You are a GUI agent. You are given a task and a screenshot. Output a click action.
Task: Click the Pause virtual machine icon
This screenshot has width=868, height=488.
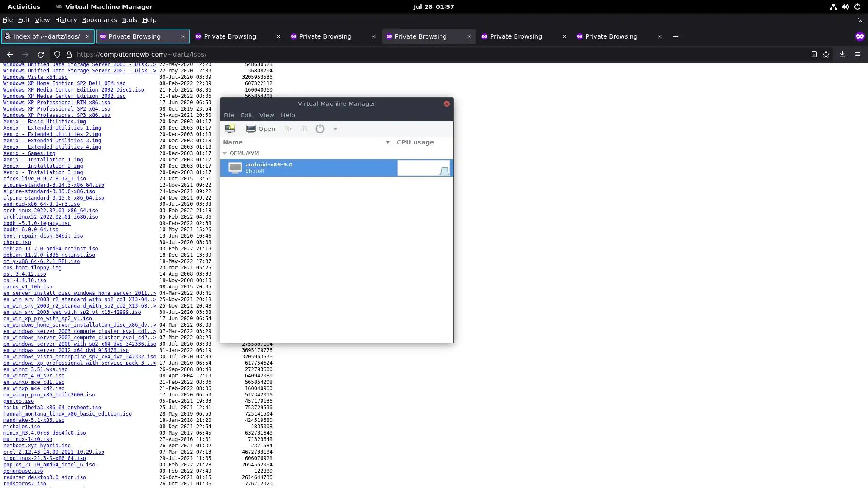[x=304, y=129]
